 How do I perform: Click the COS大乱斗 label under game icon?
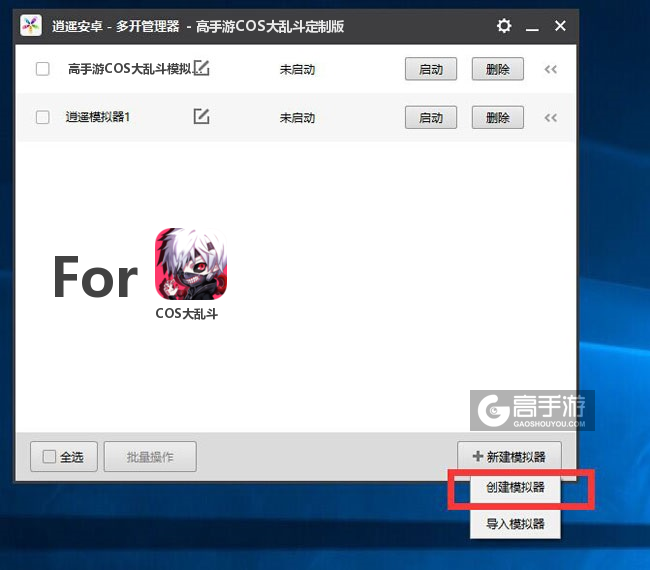187,313
